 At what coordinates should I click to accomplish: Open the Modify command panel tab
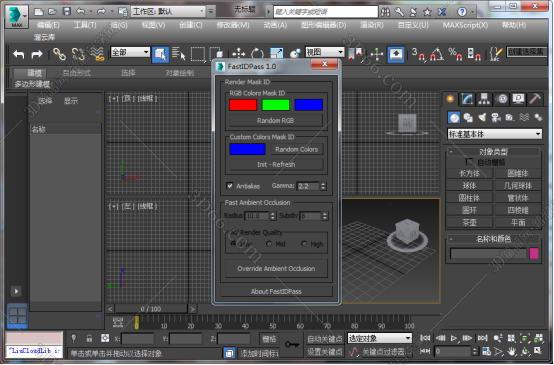(467, 99)
